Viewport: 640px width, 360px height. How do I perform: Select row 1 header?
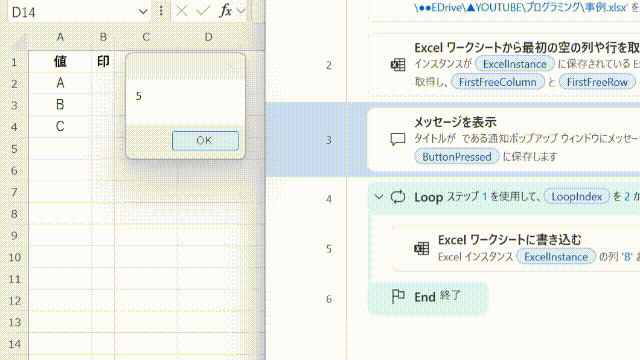point(14,62)
